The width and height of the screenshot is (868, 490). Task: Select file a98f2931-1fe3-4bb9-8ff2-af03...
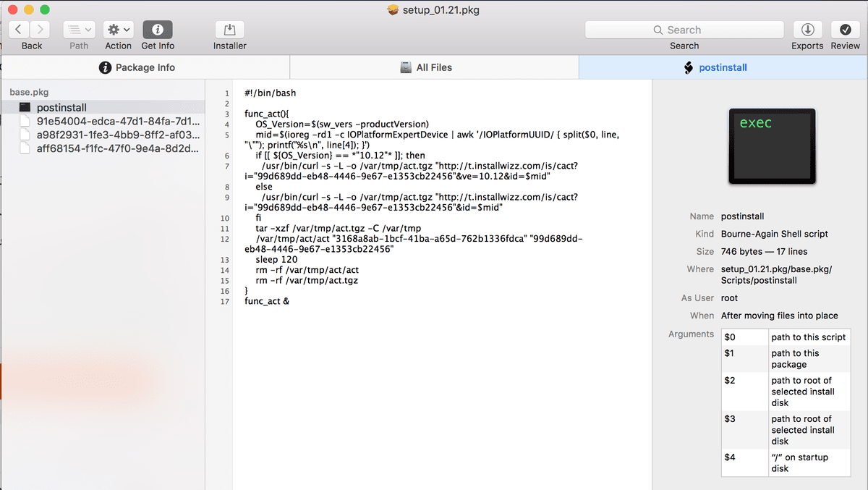click(x=103, y=135)
